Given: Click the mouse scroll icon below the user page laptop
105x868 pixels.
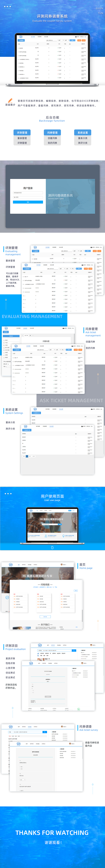Looking at the screenshot, I should (52, 547).
